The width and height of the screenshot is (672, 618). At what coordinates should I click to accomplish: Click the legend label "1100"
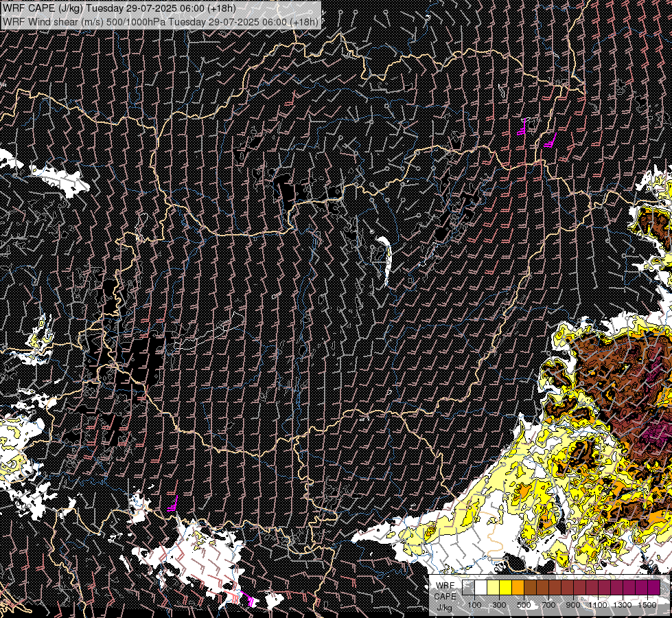(x=597, y=605)
